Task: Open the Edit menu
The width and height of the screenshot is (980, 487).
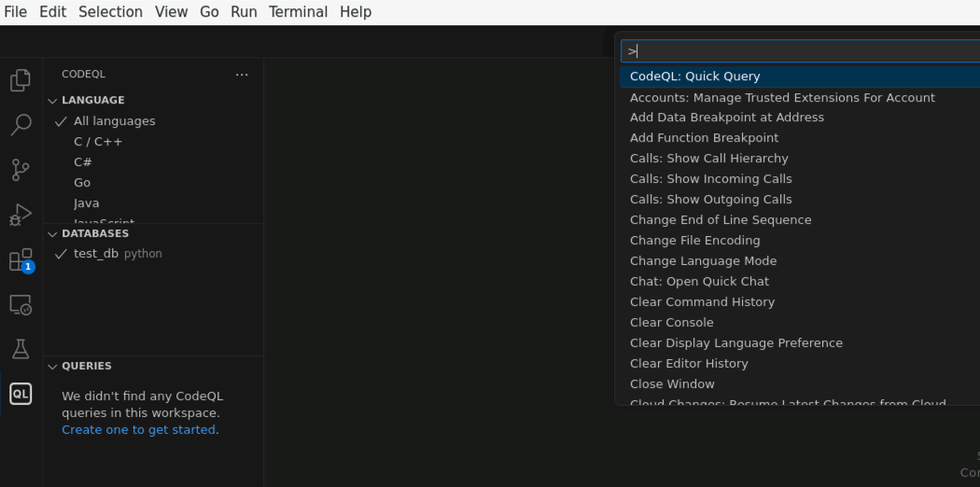Action: click(52, 12)
